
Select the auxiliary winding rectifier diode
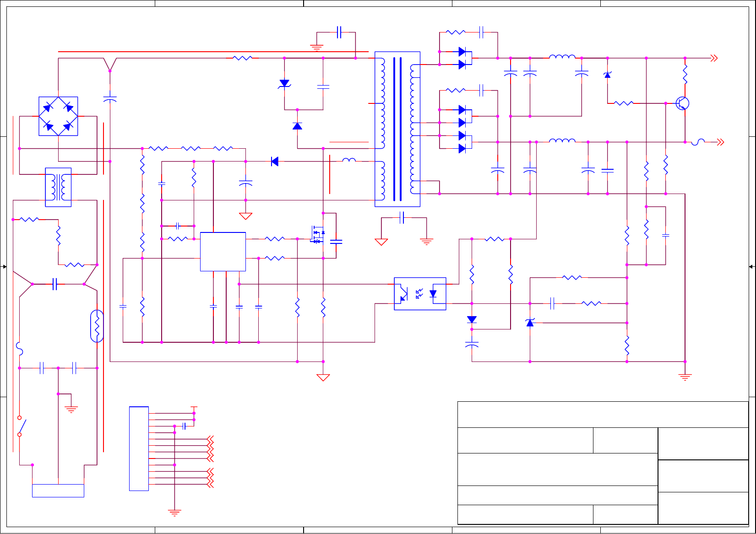[x=275, y=161]
